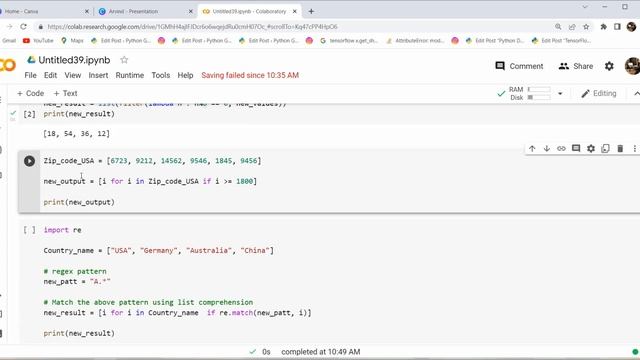The image size is (640, 360).
Task: Run the Zip_code_USA code cell
Action: coord(29,161)
